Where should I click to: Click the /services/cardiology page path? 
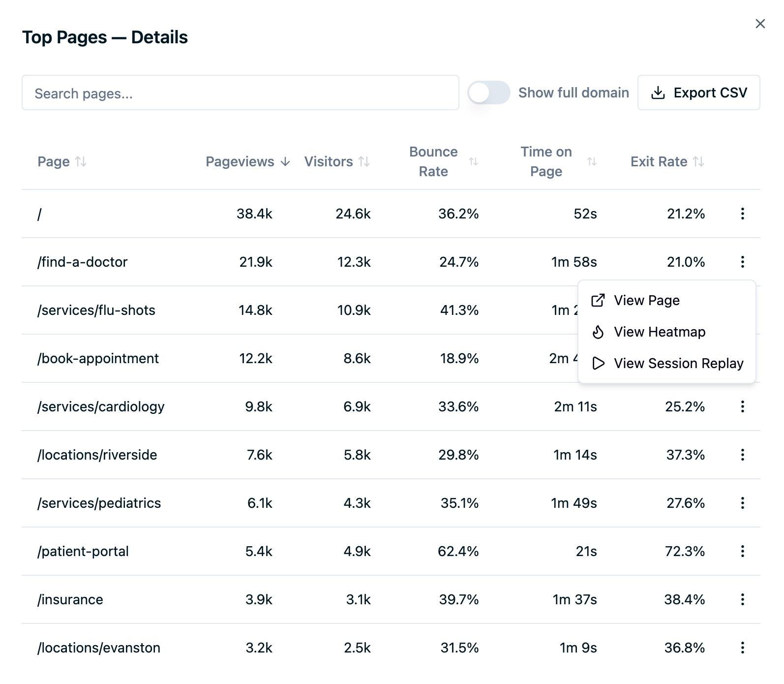pos(101,406)
